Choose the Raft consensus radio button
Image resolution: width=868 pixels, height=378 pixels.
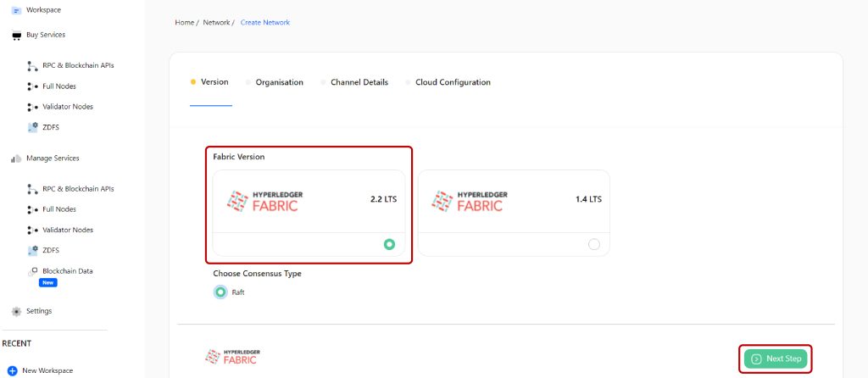click(220, 292)
